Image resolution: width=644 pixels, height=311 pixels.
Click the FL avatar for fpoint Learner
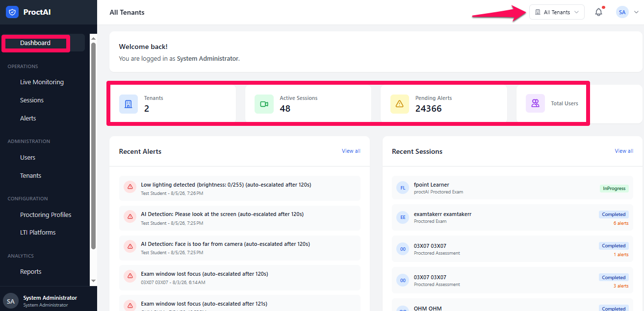point(403,188)
